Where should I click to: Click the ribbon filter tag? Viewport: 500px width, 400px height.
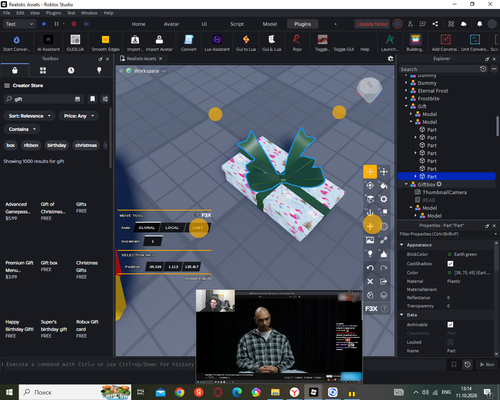pos(31,145)
